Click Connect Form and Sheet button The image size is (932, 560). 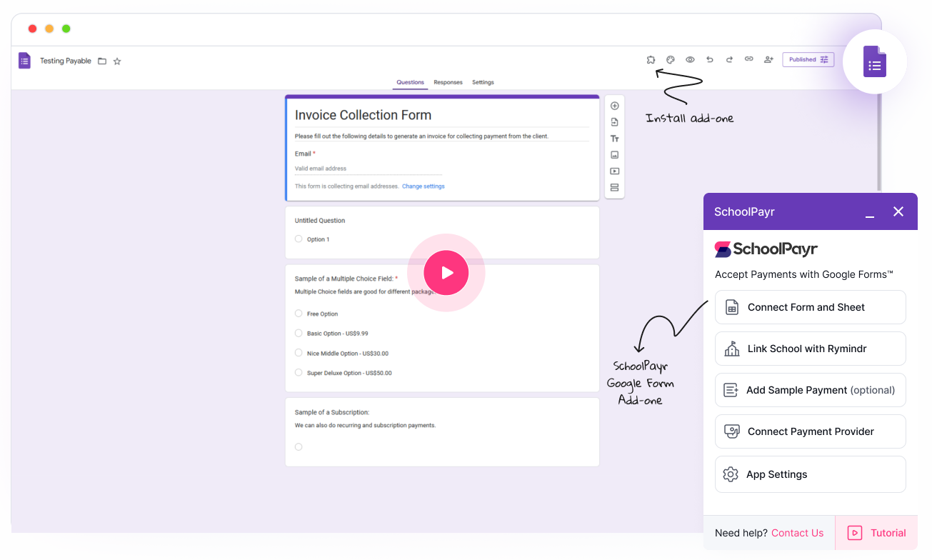pos(810,307)
